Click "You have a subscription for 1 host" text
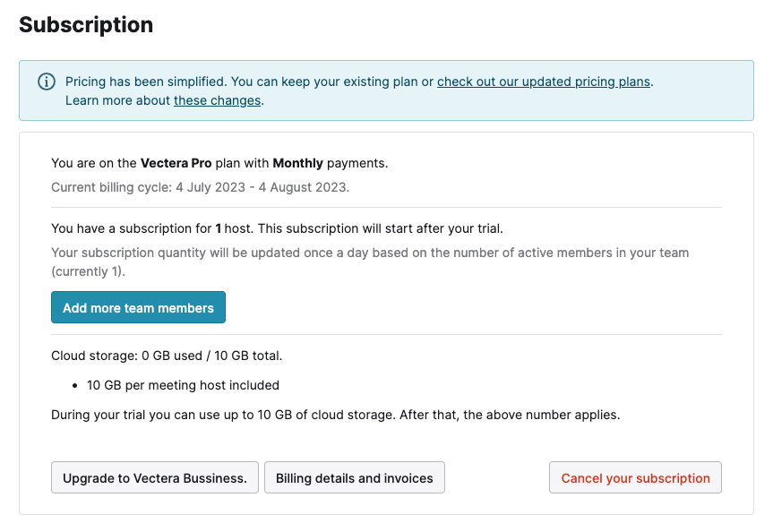The height and width of the screenshot is (532, 773). pyautogui.click(x=277, y=228)
